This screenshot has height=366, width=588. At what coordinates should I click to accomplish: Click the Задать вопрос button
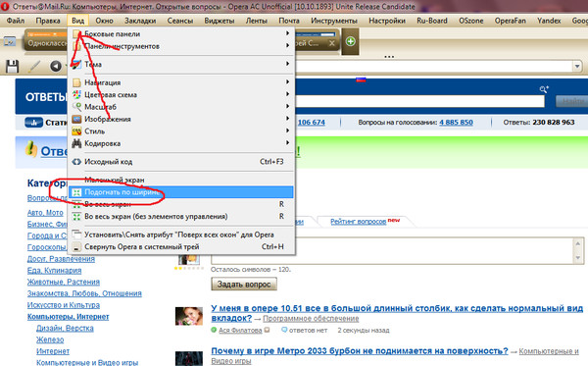pyautogui.click(x=244, y=285)
